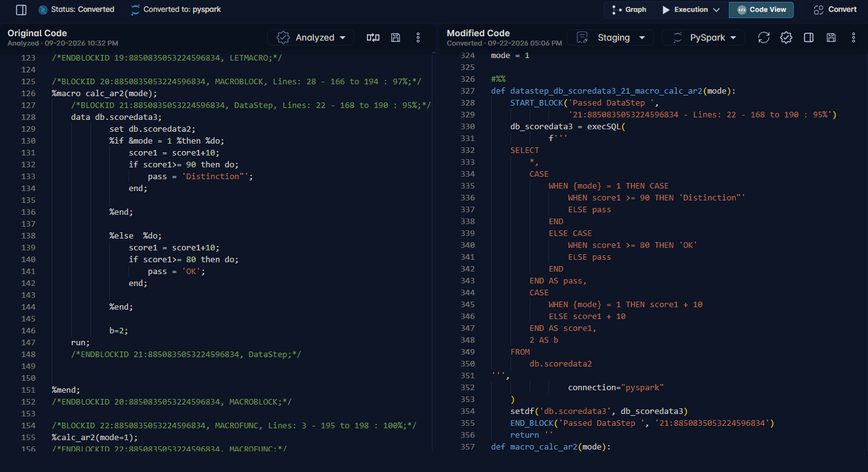Open more options for Original Code

coord(418,37)
